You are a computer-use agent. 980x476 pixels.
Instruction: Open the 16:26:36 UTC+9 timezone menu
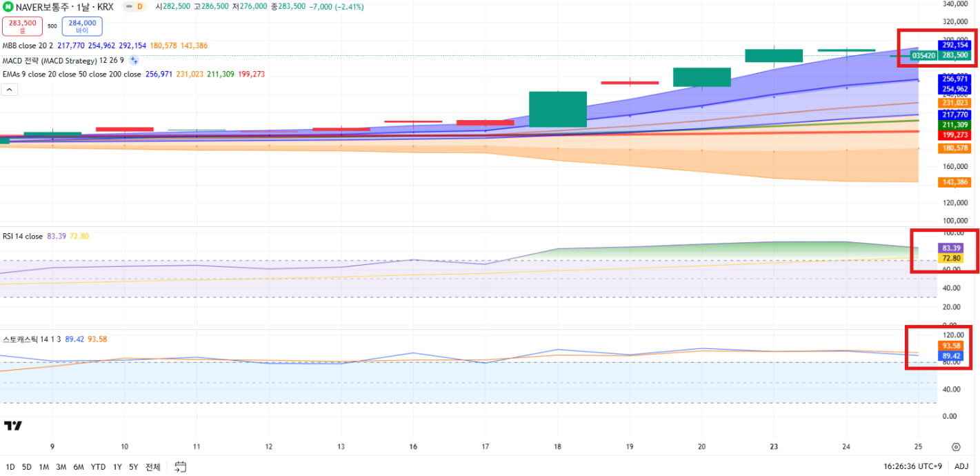tap(912, 467)
